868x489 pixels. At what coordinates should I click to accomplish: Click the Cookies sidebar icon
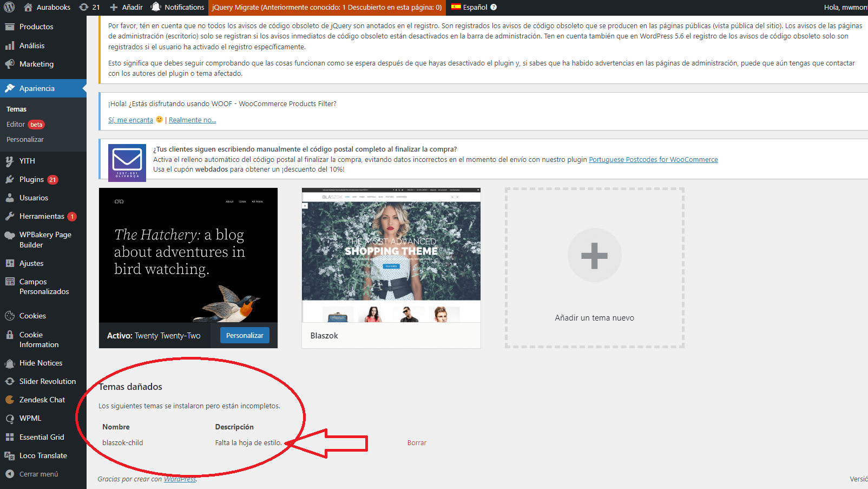point(10,316)
